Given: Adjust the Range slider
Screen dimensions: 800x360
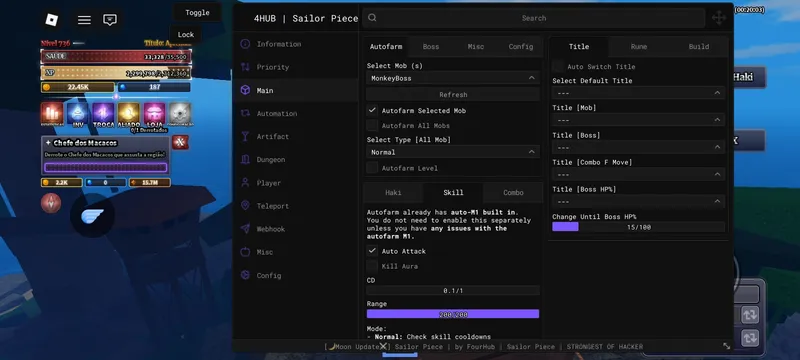Looking at the screenshot, I should point(453,314).
